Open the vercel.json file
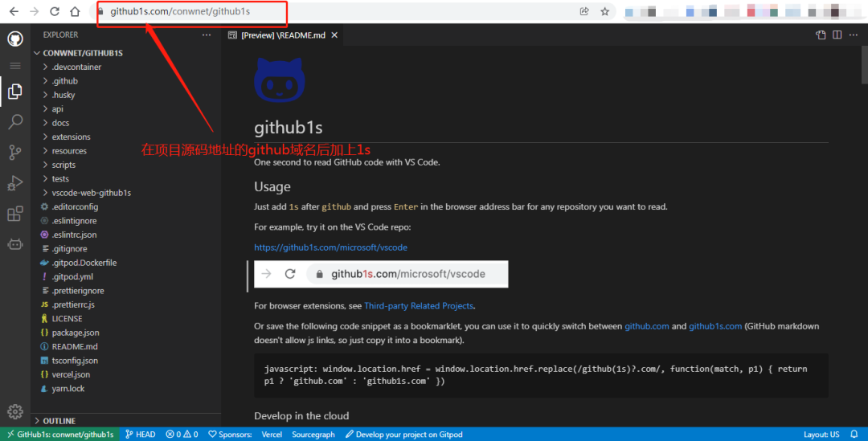Image resolution: width=868 pixels, height=441 pixels. coord(127,374)
